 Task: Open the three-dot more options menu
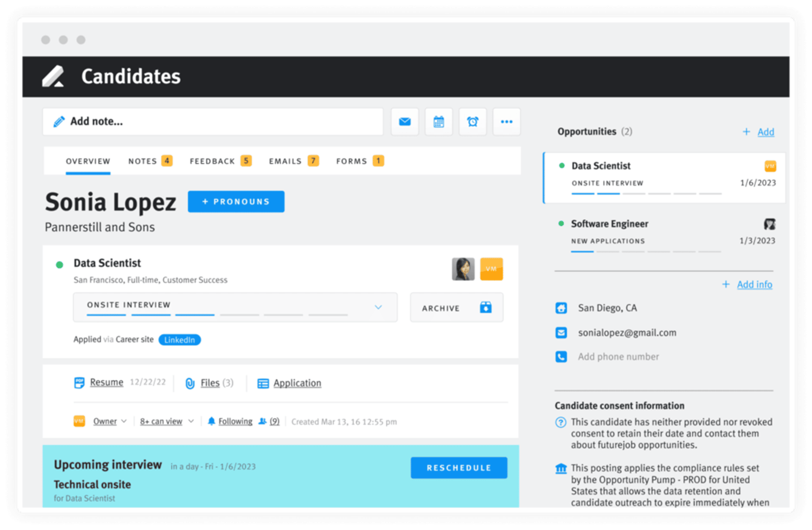[506, 122]
